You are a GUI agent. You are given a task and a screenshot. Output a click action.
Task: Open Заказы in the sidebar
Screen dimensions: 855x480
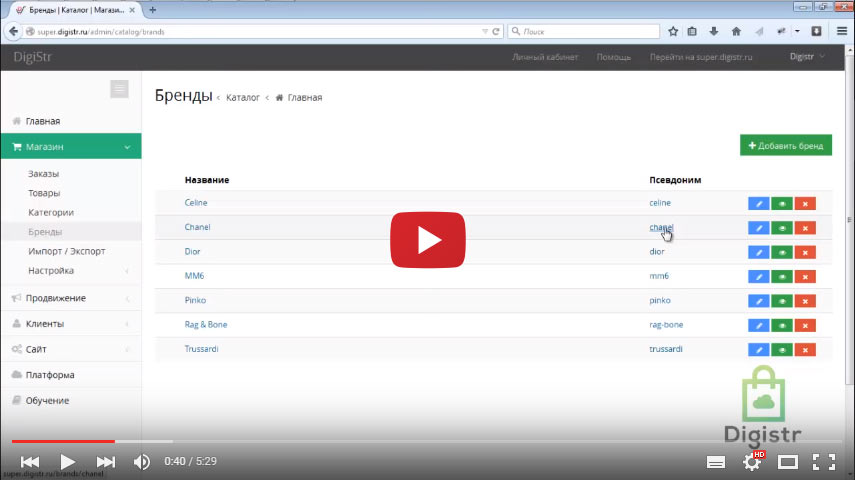coord(44,173)
